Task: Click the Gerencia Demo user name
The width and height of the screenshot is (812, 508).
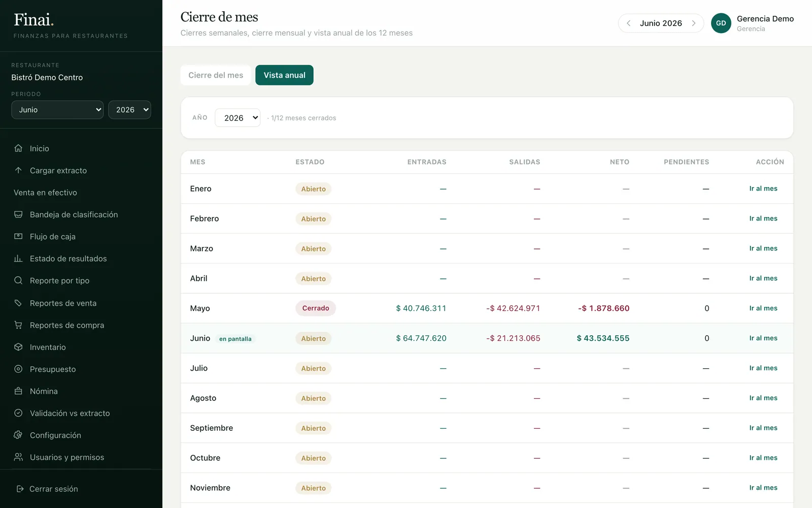Action: [x=765, y=19]
